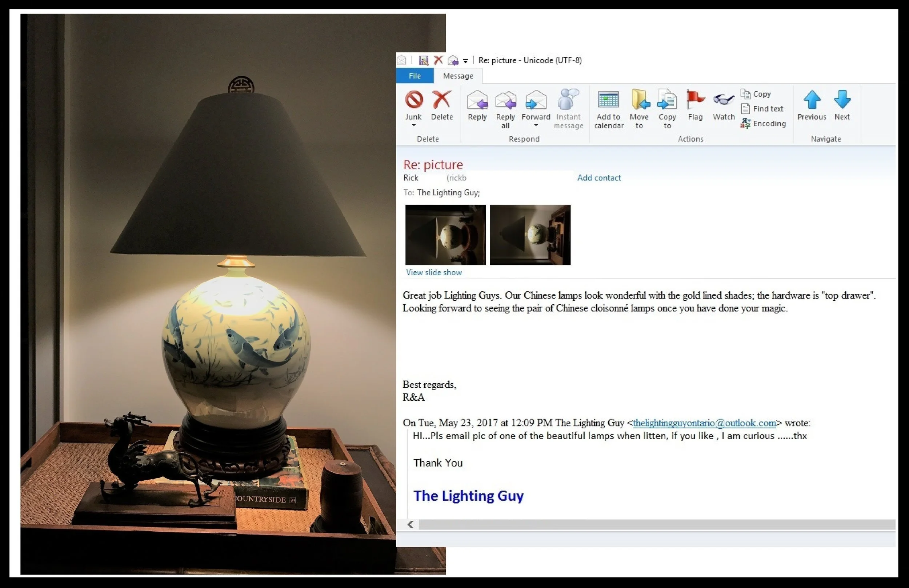Click the horizontal scrollbar left arrow
The image size is (909, 588).
[411, 525]
